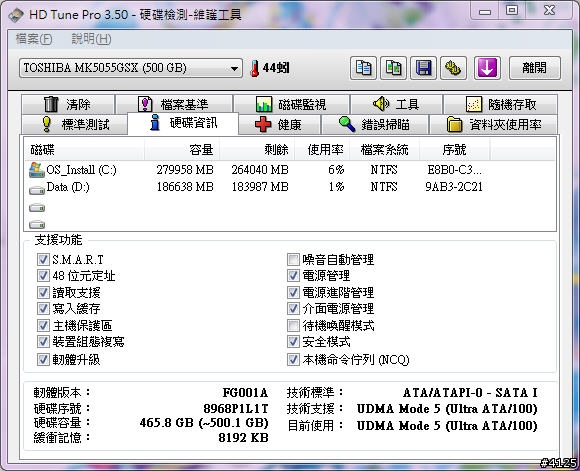Click the Data (D:) drive icon
The width and height of the screenshot is (580, 471).
click(37, 190)
